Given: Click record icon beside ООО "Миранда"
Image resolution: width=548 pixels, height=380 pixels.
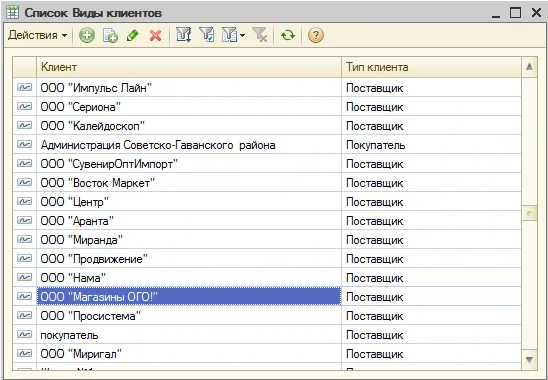Looking at the screenshot, I should (x=24, y=239).
